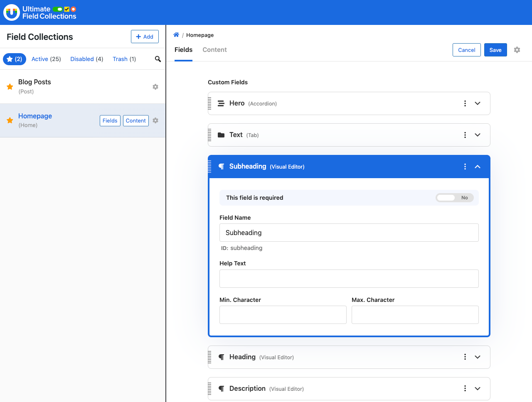Click the Text tab folder icon

click(x=221, y=135)
